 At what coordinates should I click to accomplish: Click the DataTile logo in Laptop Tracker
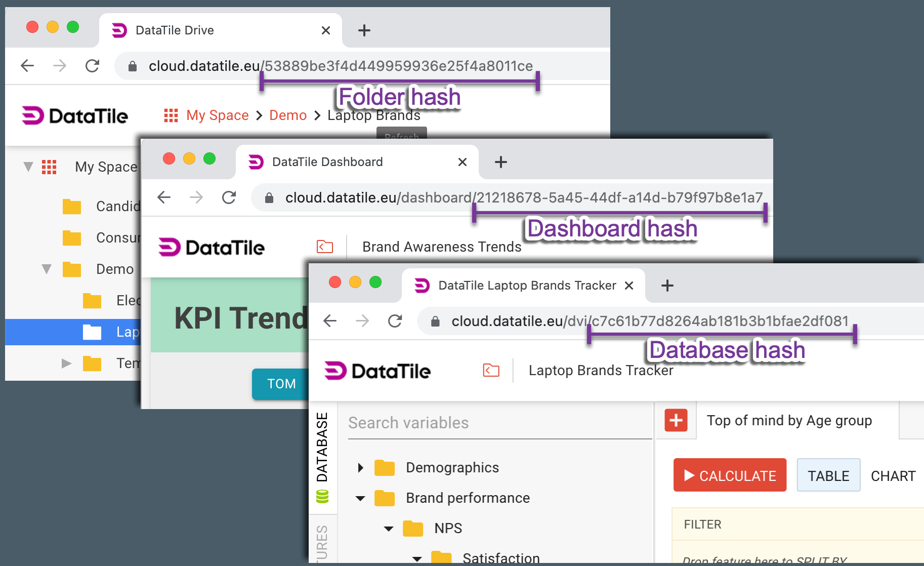tap(377, 371)
